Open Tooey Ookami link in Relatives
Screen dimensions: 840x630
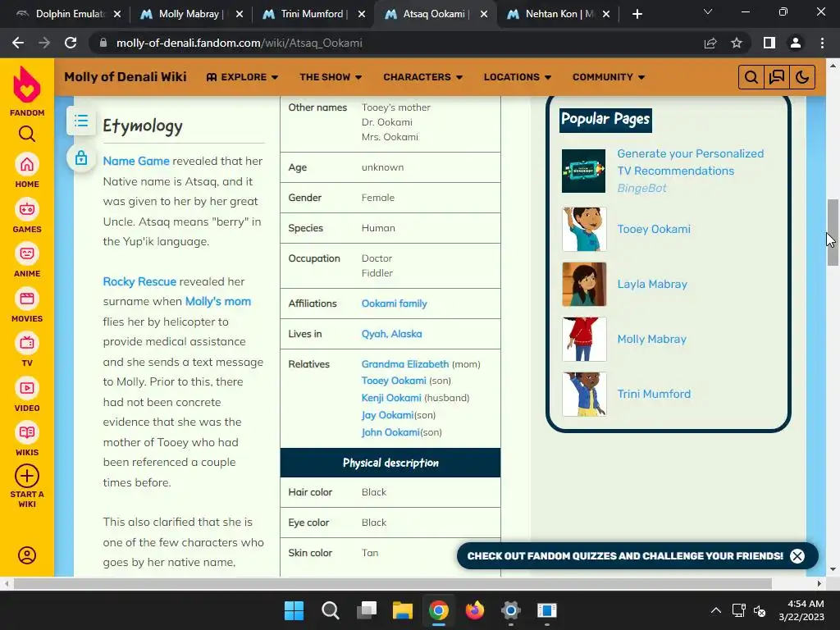coord(394,381)
